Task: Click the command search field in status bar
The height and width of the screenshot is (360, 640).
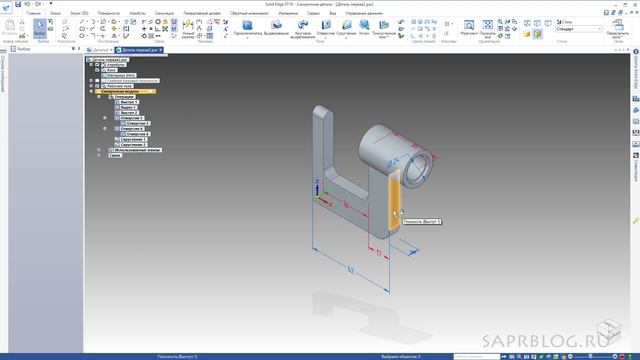Action: point(477,357)
